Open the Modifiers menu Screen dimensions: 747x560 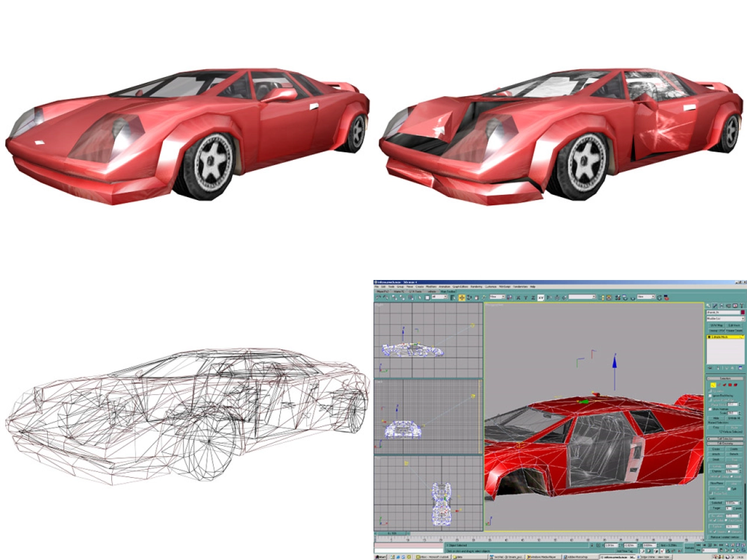point(431,286)
